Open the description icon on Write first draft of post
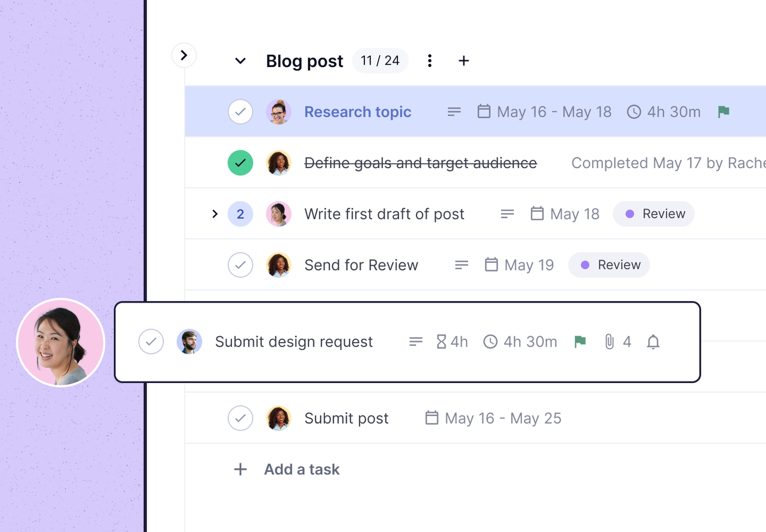 point(507,214)
